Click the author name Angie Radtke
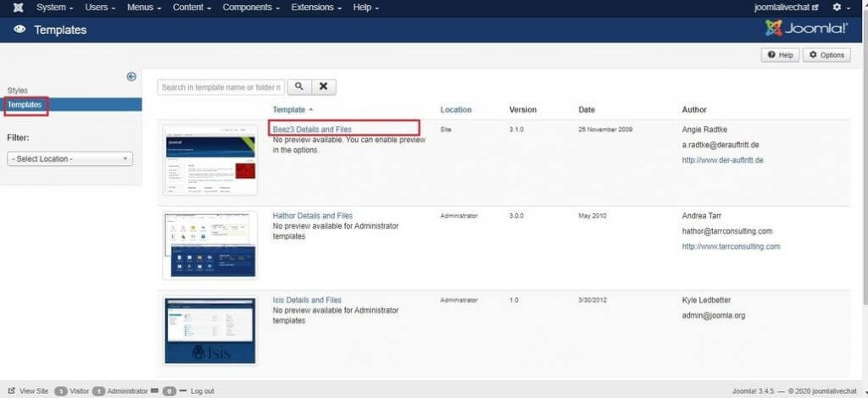The width and height of the screenshot is (868, 398). [704, 130]
